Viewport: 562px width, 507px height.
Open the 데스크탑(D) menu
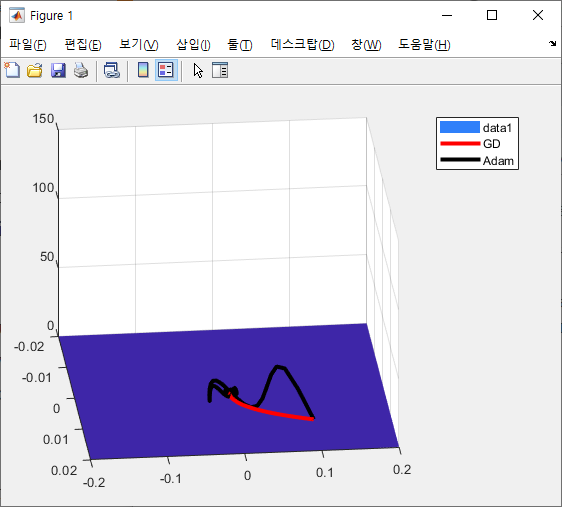point(303,45)
